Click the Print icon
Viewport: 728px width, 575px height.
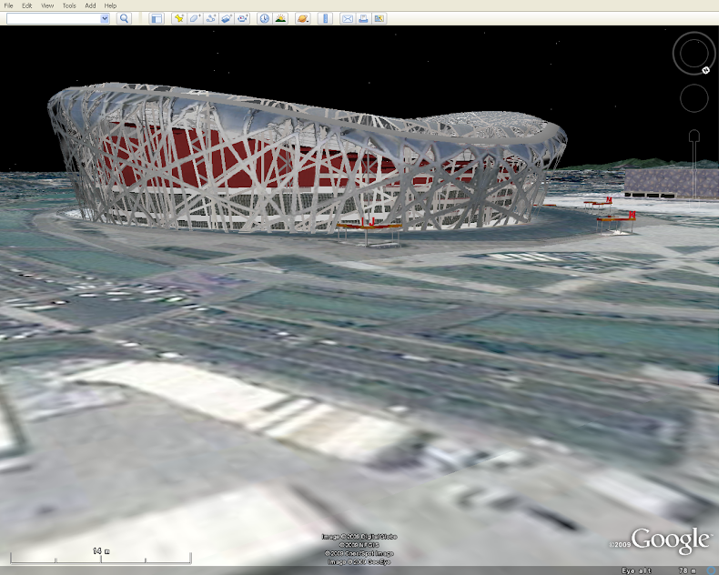coord(363,18)
